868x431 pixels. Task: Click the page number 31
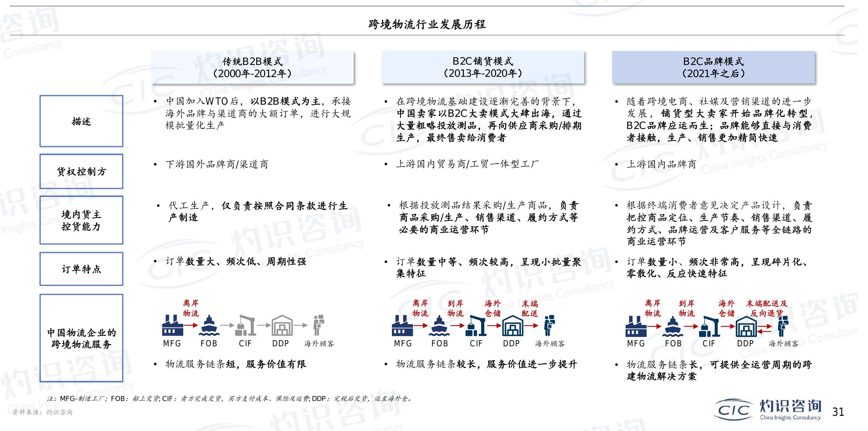[838, 412]
